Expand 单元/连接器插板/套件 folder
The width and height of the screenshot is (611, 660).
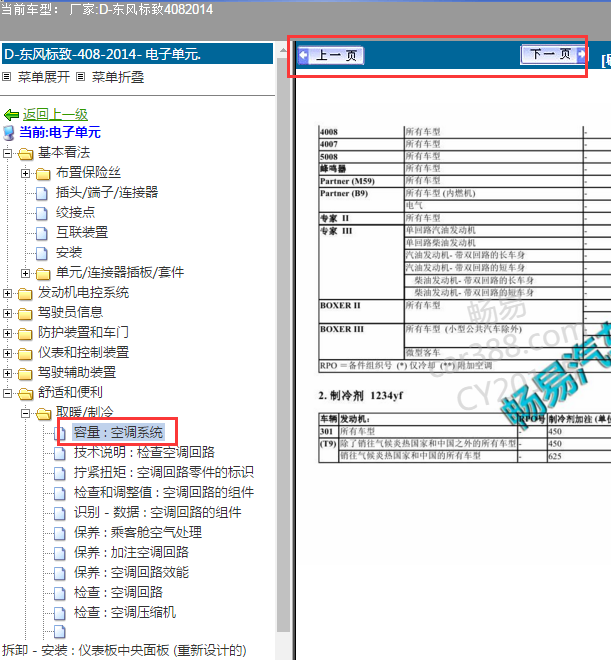(25, 273)
